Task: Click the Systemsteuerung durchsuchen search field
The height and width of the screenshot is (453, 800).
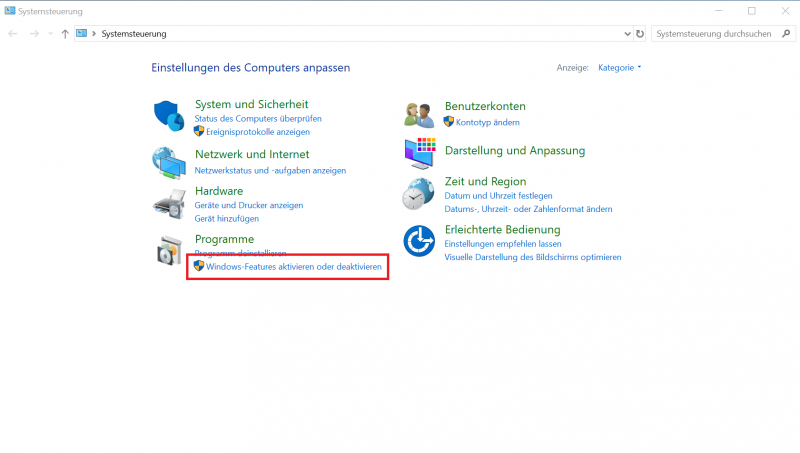Action: point(712,33)
